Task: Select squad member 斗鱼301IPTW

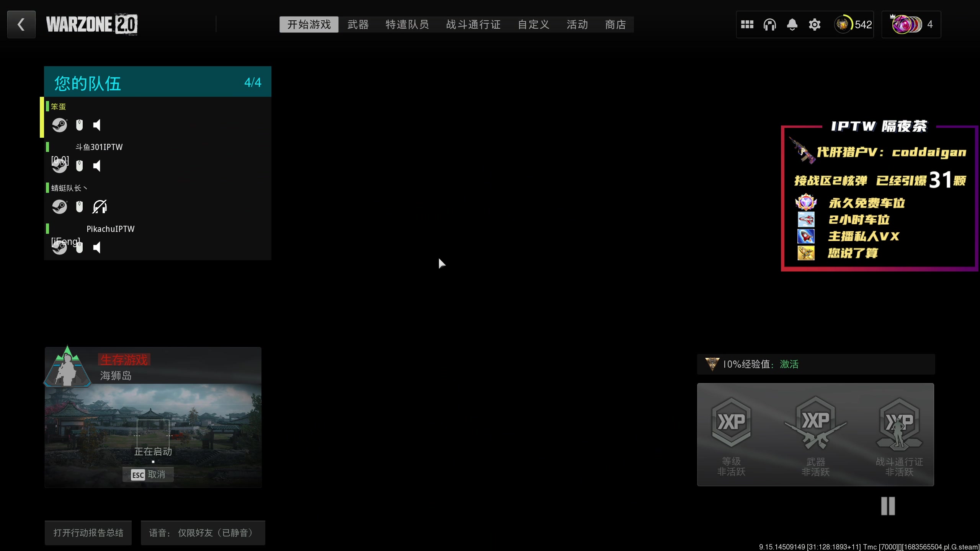Action: pyautogui.click(x=158, y=158)
